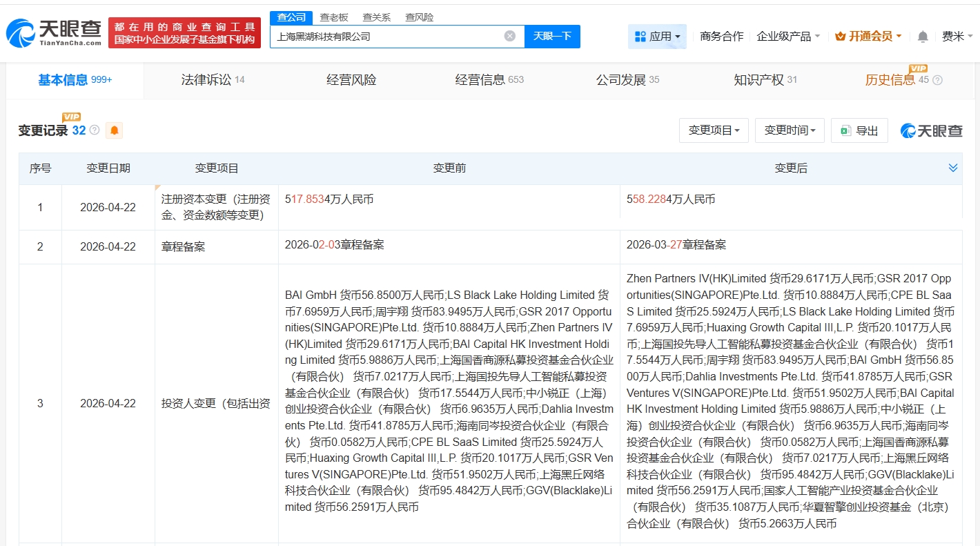The height and width of the screenshot is (546, 980).
Task: Open the 应用 dropdown menu
Action: coord(657,36)
